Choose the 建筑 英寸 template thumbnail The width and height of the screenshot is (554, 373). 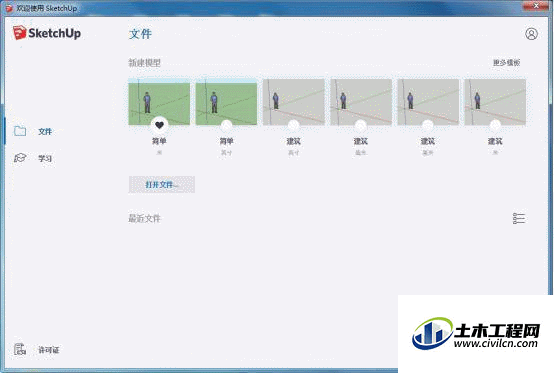[294, 102]
